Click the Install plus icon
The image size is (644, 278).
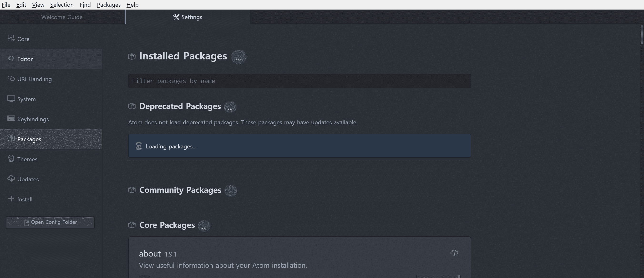pyautogui.click(x=11, y=199)
